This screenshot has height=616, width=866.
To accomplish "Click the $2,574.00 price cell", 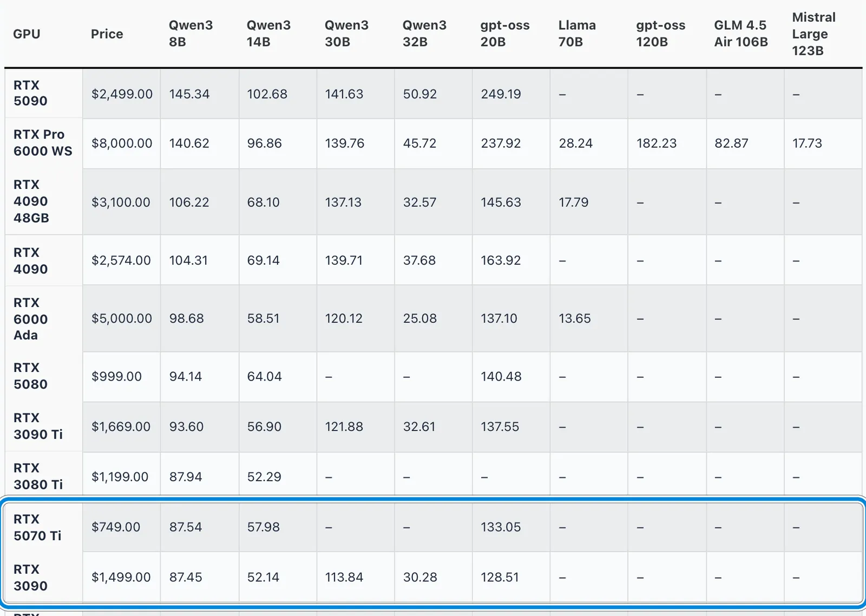I will click(x=121, y=260).
